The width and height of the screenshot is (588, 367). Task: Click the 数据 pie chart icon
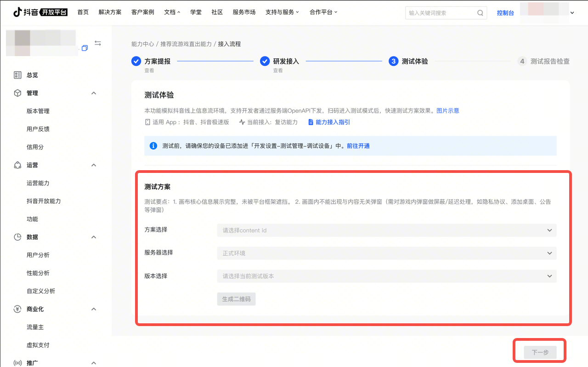(x=17, y=237)
